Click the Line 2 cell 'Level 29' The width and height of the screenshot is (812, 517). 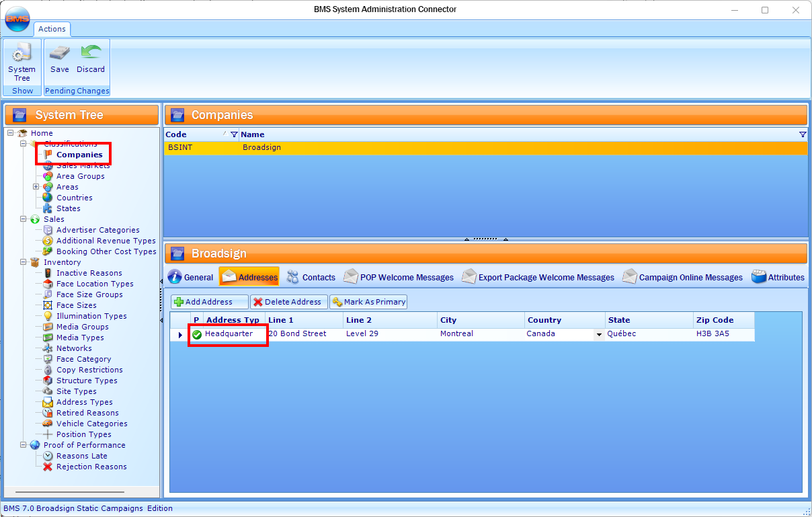pos(391,334)
